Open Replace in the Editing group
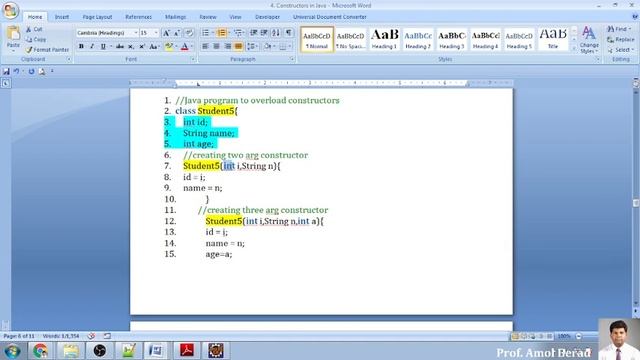 [621, 40]
